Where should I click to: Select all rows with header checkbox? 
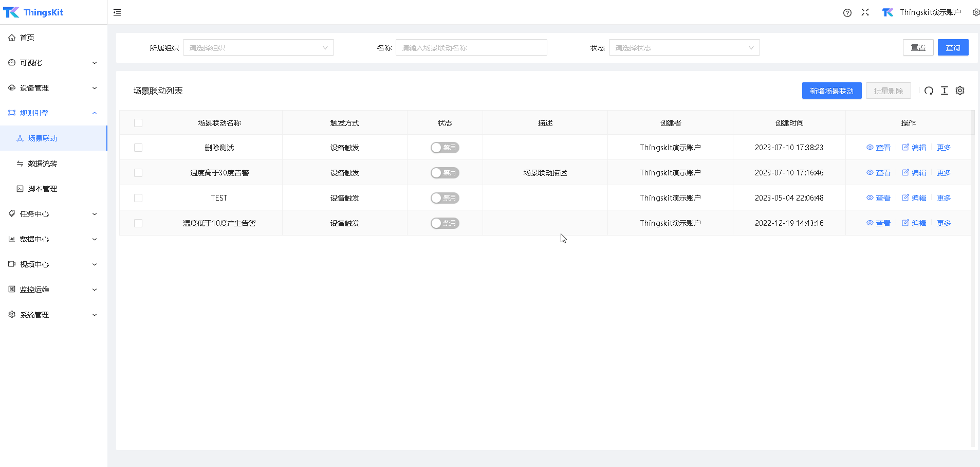click(x=138, y=123)
